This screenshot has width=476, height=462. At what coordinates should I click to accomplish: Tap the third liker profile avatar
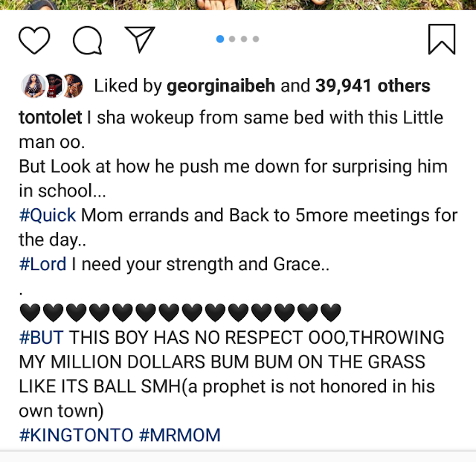(73, 86)
